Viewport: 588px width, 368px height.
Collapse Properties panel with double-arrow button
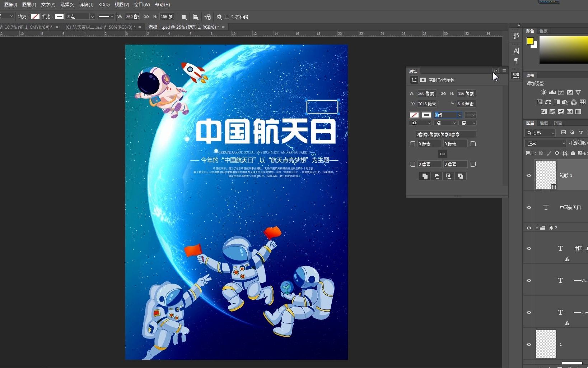tap(495, 71)
